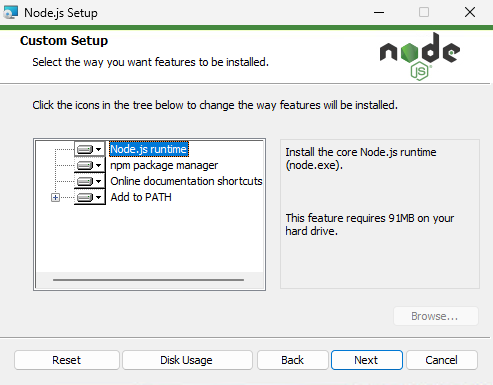Select Online documentation shortcuts tree item
The image size is (493, 385).
(186, 181)
